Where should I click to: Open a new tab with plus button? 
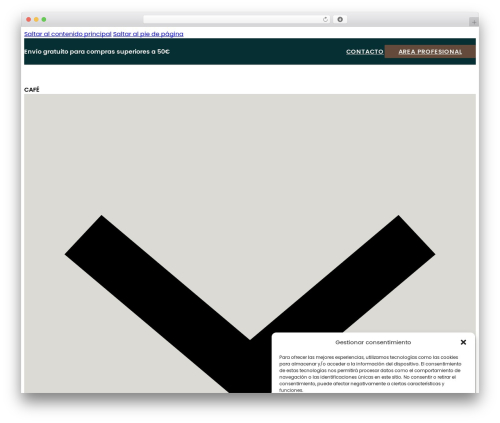pos(474,22)
